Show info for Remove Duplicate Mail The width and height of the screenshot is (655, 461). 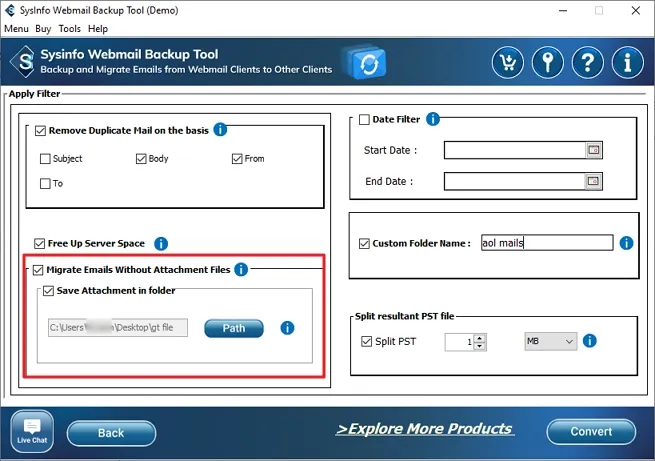point(220,130)
